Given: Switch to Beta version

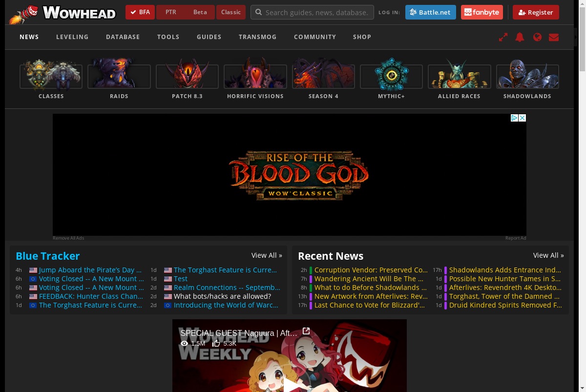Looking at the screenshot, I should tap(200, 12).
